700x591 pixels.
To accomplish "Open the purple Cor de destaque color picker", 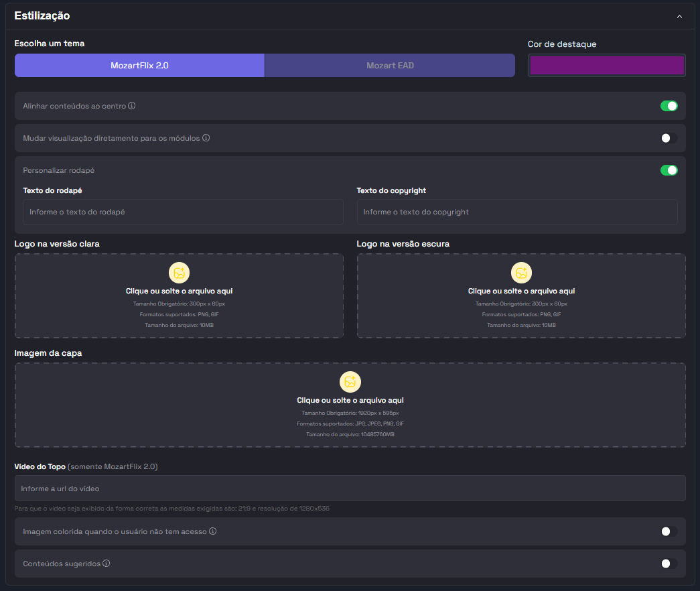I will pyautogui.click(x=606, y=66).
